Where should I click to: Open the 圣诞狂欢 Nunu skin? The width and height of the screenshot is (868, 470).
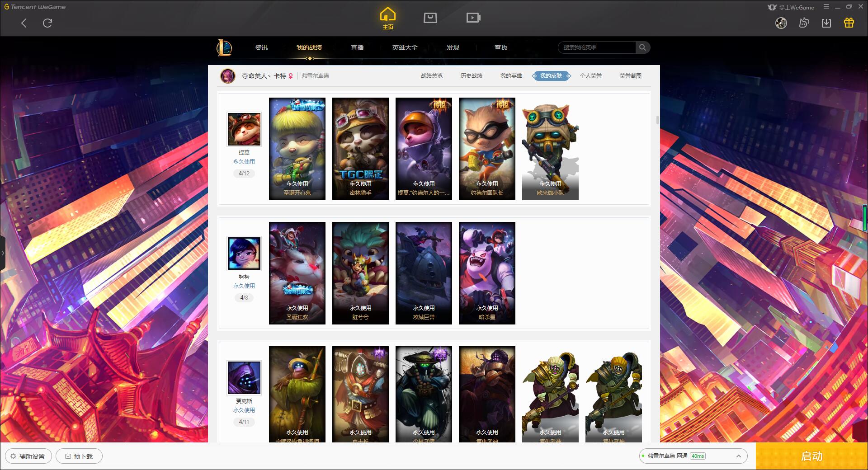(x=297, y=273)
